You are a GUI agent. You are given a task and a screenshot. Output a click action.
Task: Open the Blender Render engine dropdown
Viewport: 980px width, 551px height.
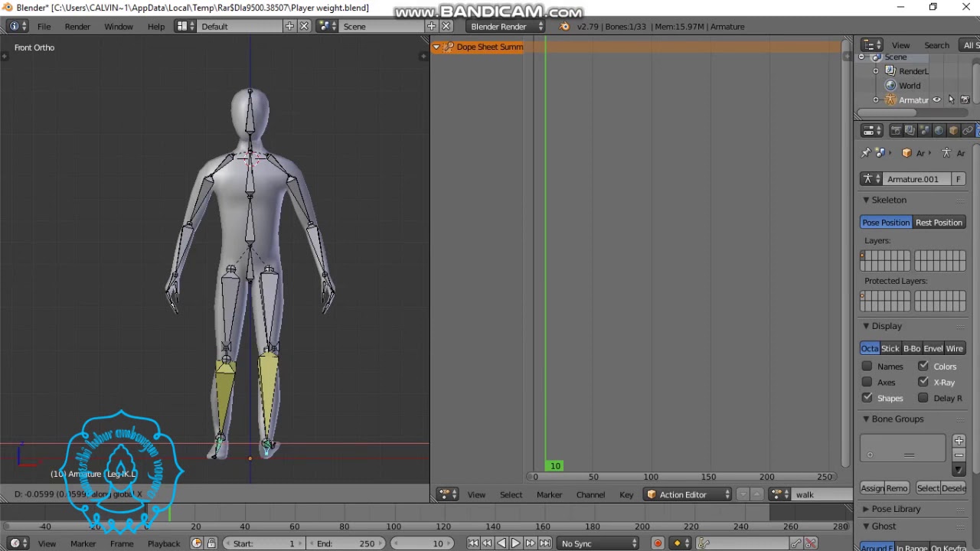pos(507,26)
